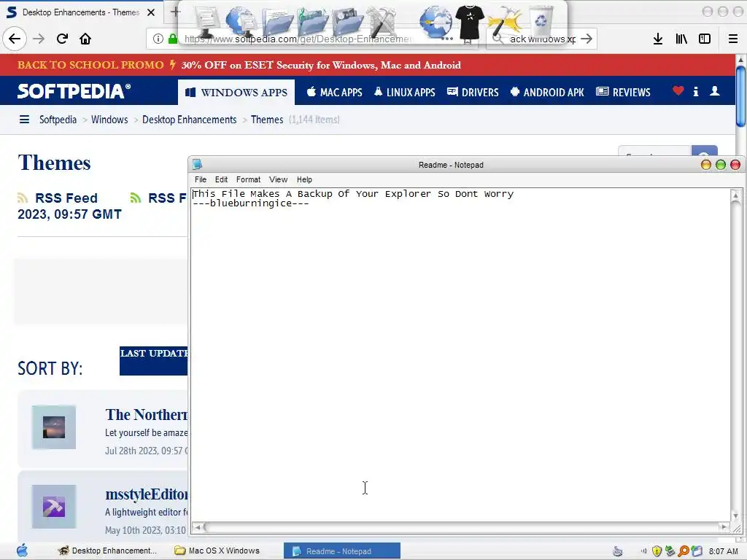Launch the blue globe browser icon in the dock
Image resolution: width=747 pixels, height=560 pixels.
click(x=436, y=21)
